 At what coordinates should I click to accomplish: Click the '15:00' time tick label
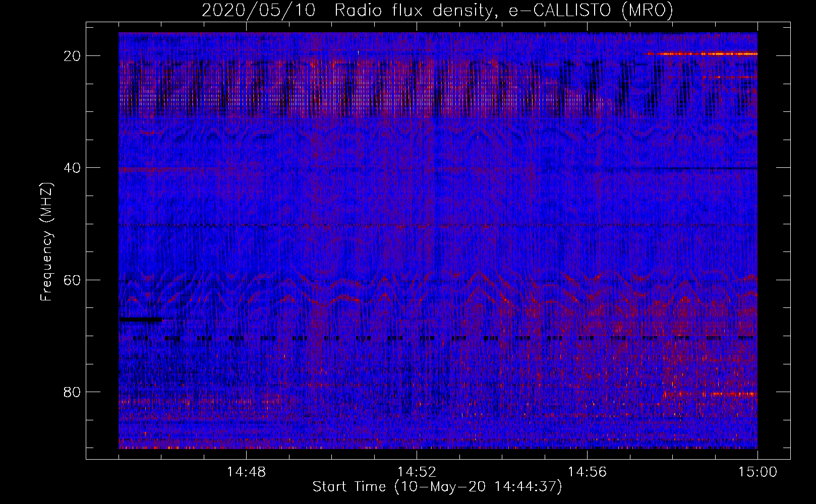757,472
